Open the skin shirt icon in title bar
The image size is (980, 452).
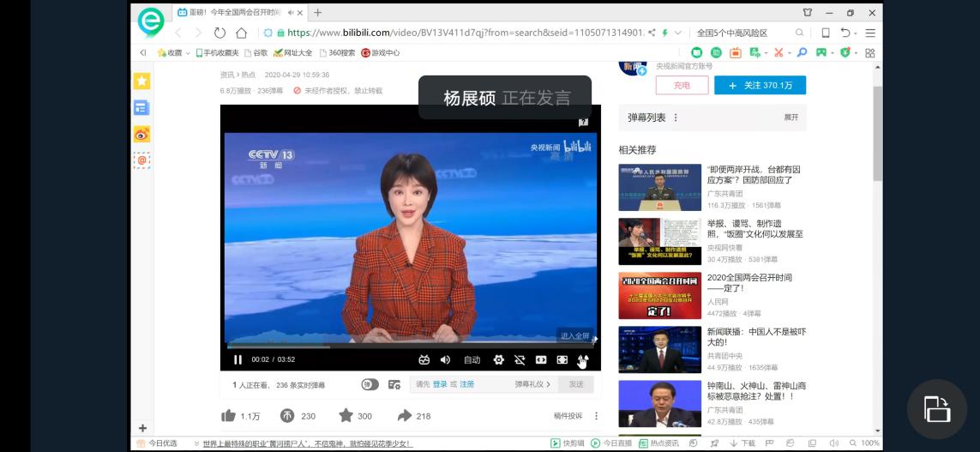point(808,13)
